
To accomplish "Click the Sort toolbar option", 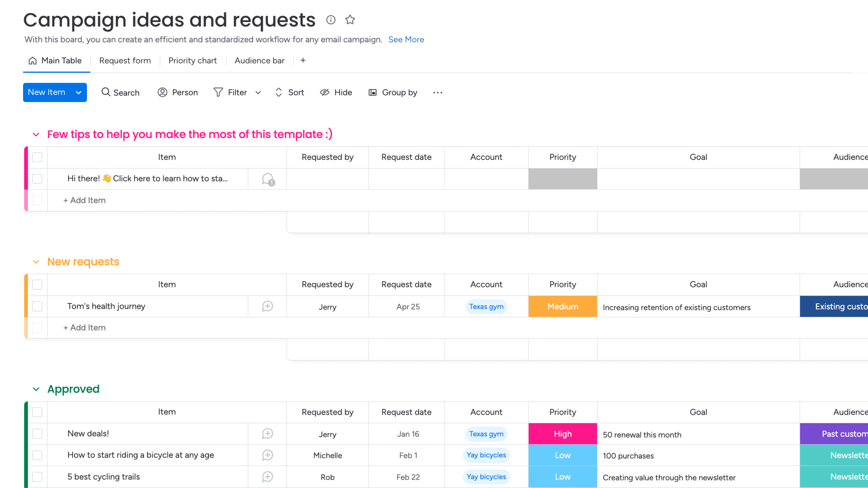I will click(x=289, y=92).
